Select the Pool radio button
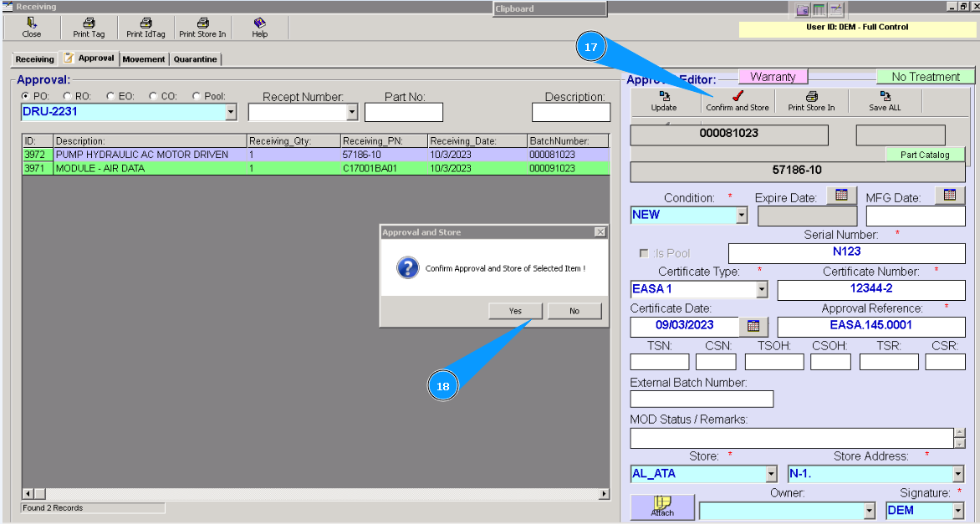 coord(197,96)
